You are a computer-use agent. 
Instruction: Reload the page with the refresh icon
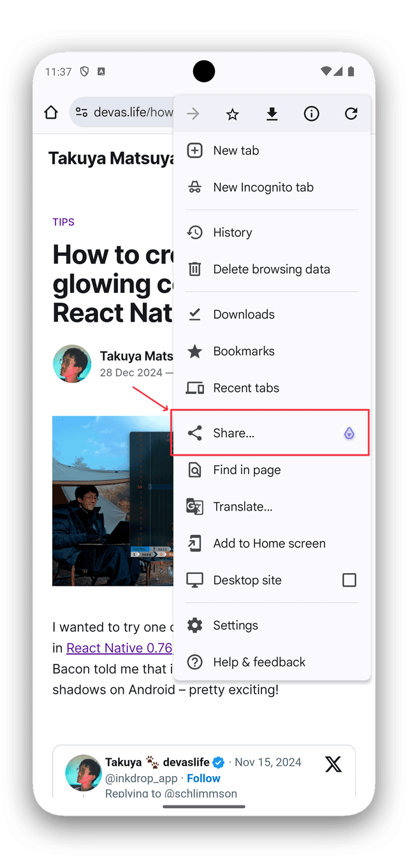[351, 114]
